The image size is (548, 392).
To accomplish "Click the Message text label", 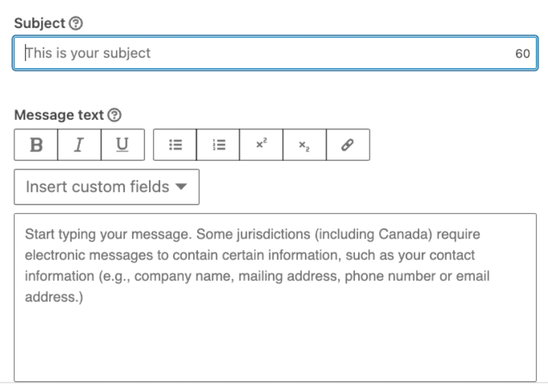I will tap(58, 115).
